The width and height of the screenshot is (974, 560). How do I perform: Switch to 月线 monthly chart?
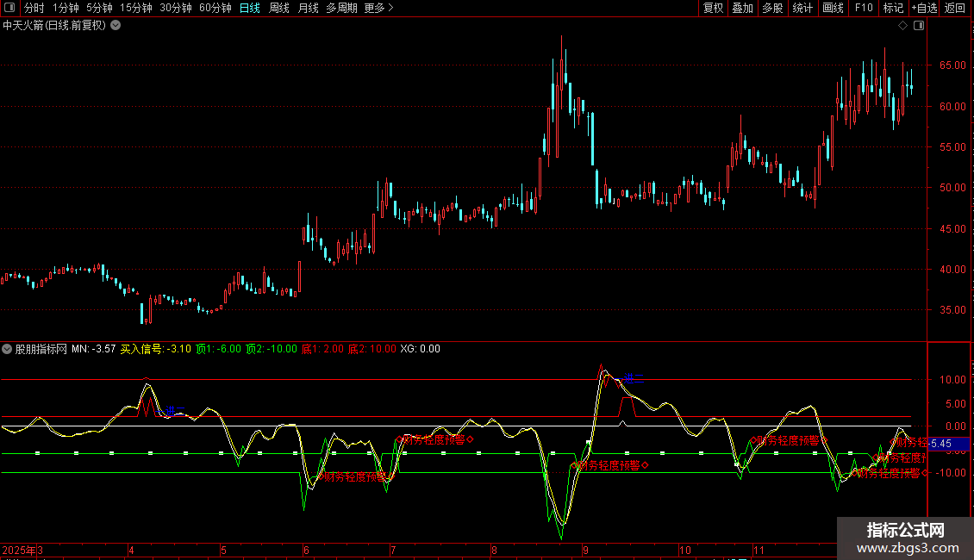308,8
